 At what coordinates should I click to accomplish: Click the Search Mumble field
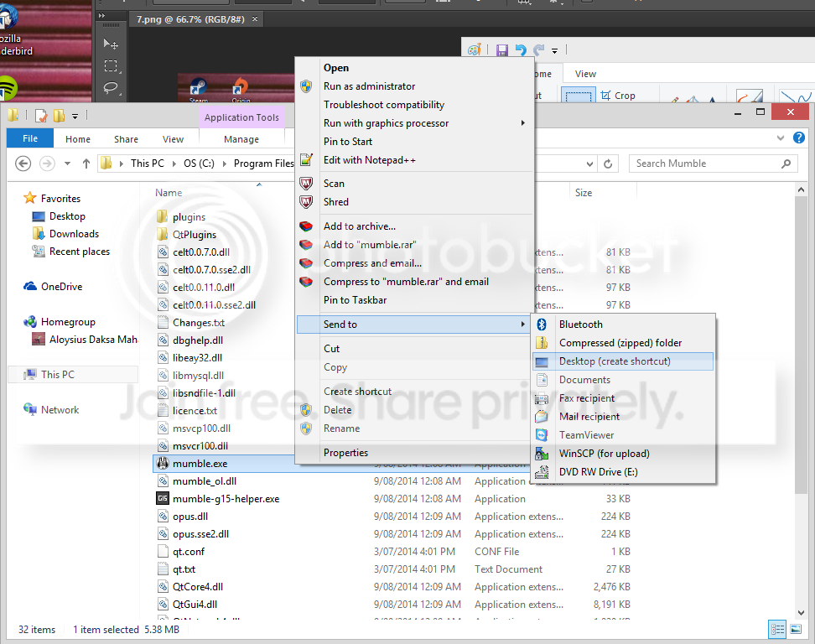[713, 164]
